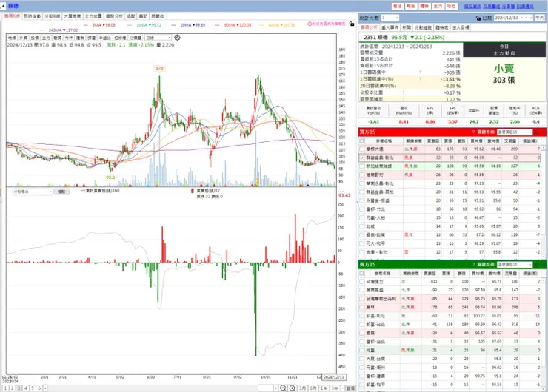548x392 pixels.
Task: Open the 統計天數 dropdown
Action: (x=390, y=18)
